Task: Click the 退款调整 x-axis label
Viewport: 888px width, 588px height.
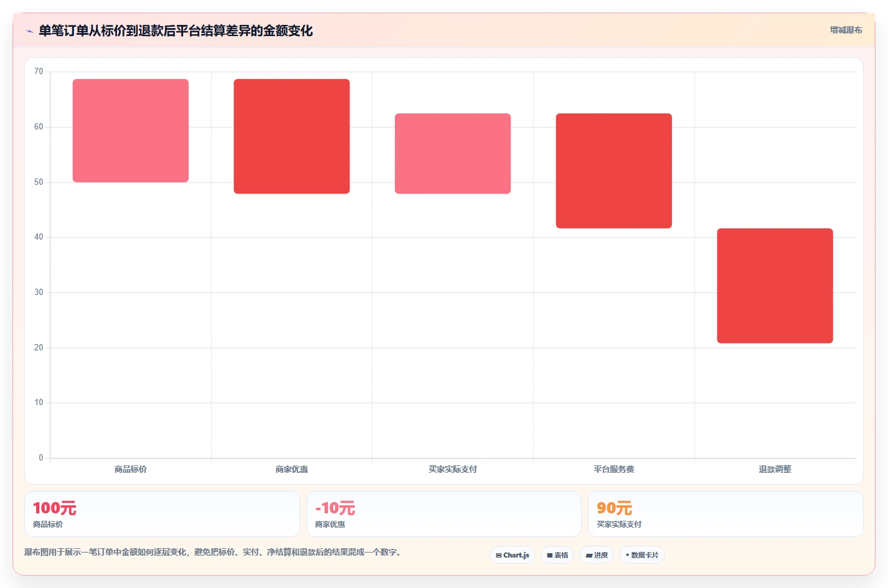Action: (x=775, y=469)
